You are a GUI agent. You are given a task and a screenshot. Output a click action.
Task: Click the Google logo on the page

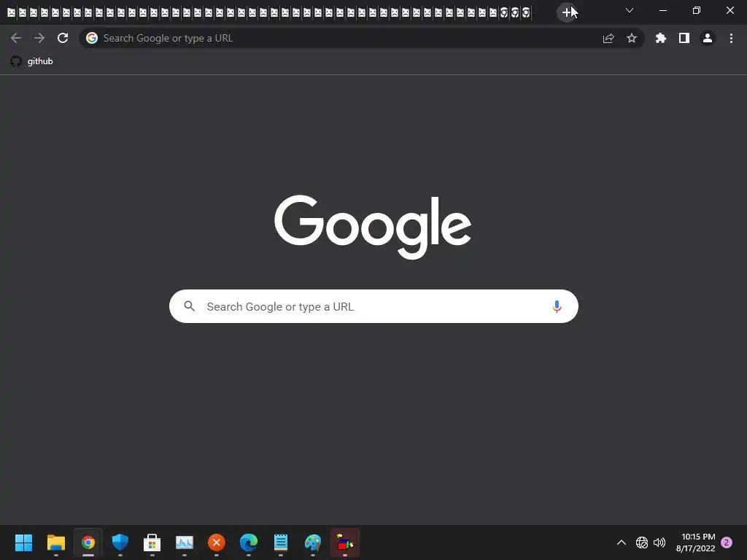[x=373, y=227]
